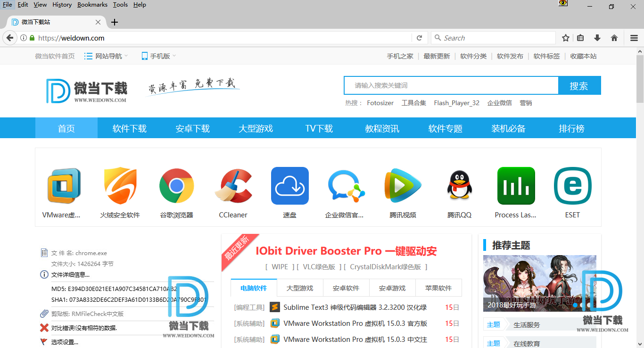
Task: Open new tab with plus icon
Action: [115, 22]
